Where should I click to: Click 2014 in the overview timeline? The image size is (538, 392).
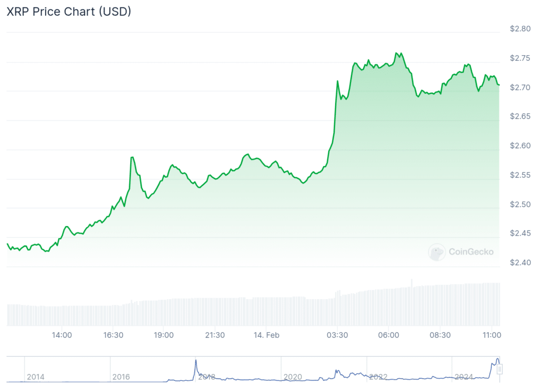coord(35,377)
